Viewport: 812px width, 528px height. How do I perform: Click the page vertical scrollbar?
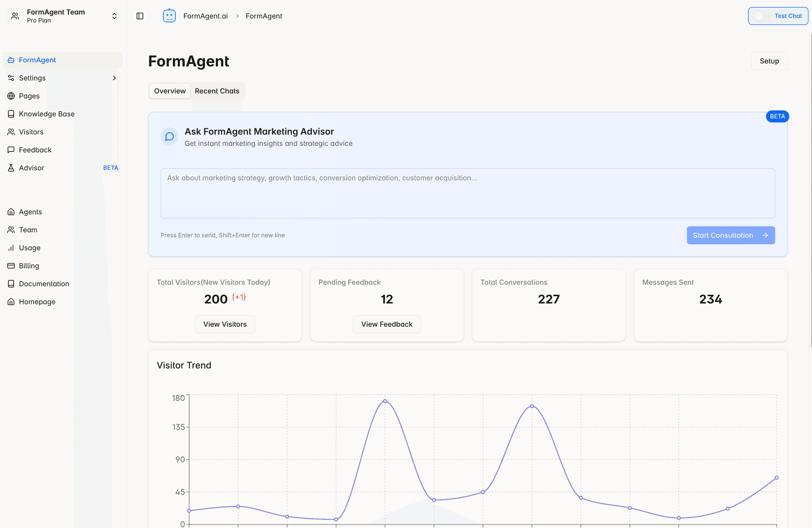coord(810,190)
